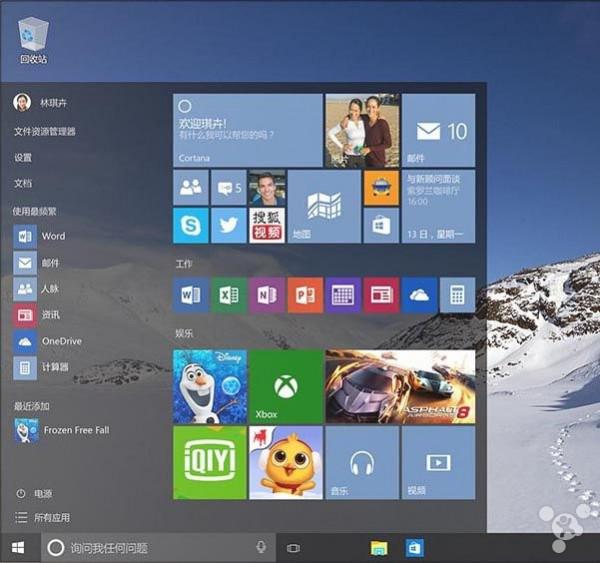This screenshot has height=563, width=600.
Task: Open the Calculator tile in 工作 group
Action: pos(458,295)
